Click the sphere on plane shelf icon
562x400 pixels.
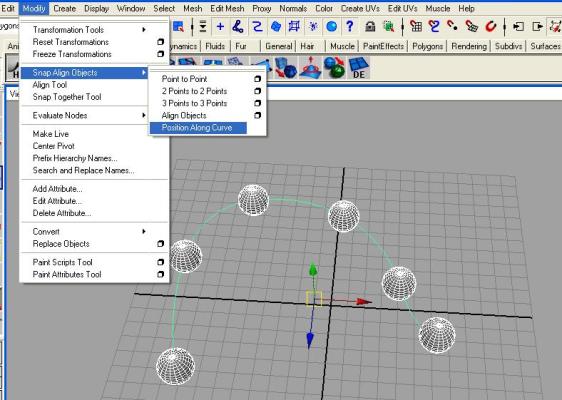coord(310,67)
